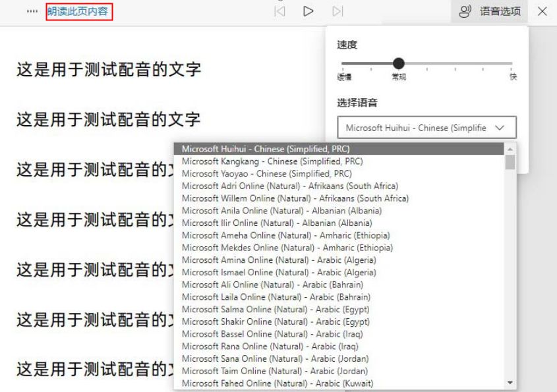Choose Microsoft Adri Online Afrikaans voice

click(339, 186)
